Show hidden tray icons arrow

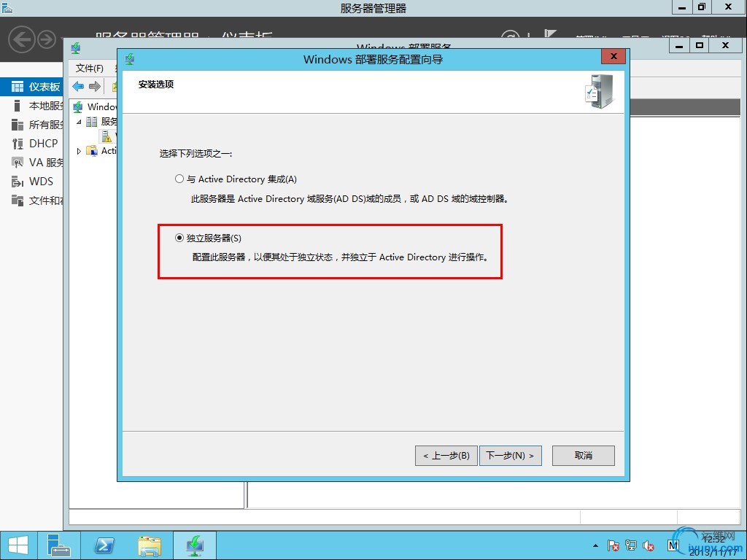(x=595, y=545)
